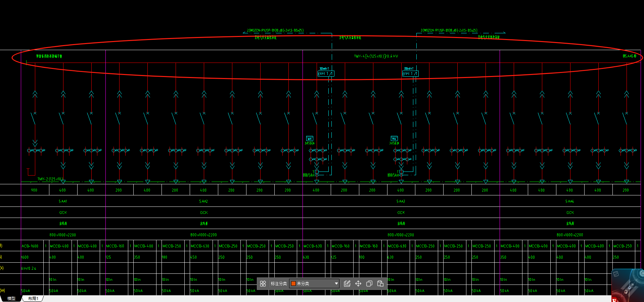
Task: Click the 180 rating value cell
Action: [165, 257]
